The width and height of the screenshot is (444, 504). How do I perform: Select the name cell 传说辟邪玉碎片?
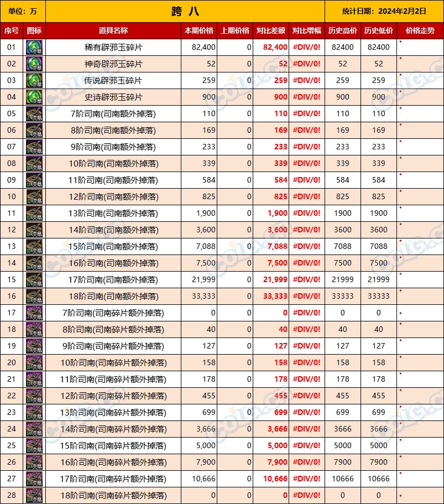click(113, 80)
